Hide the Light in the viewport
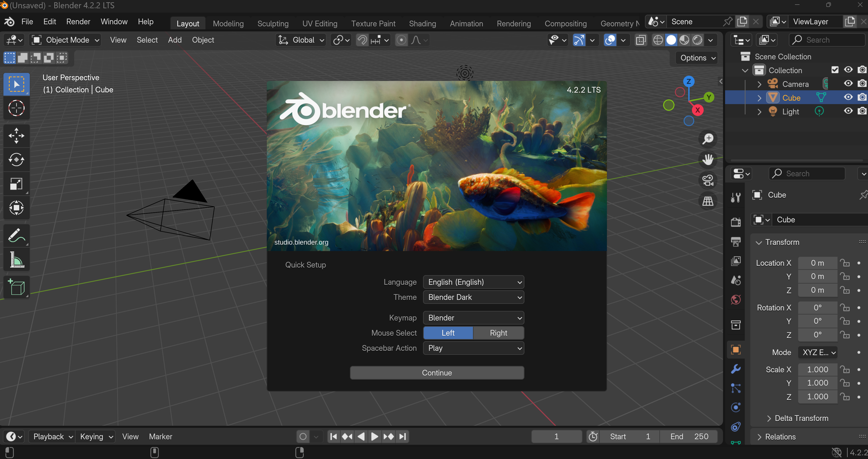 pyautogui.click(x=848, y=111)
